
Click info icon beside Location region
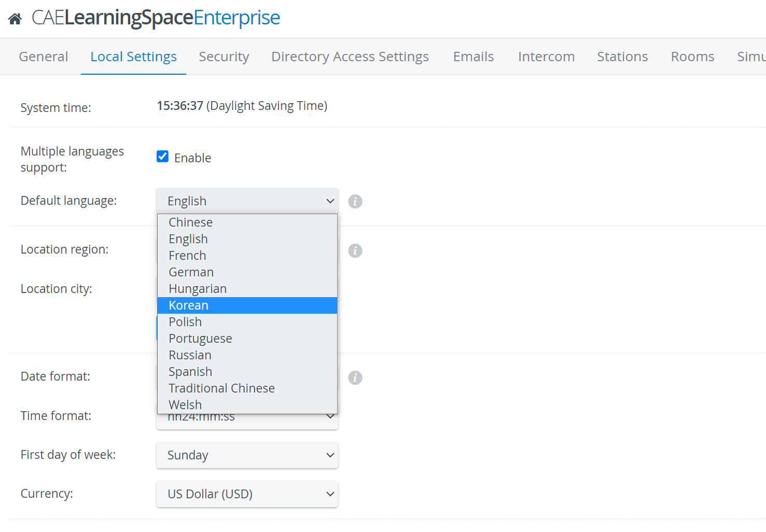tap(355, 250)
